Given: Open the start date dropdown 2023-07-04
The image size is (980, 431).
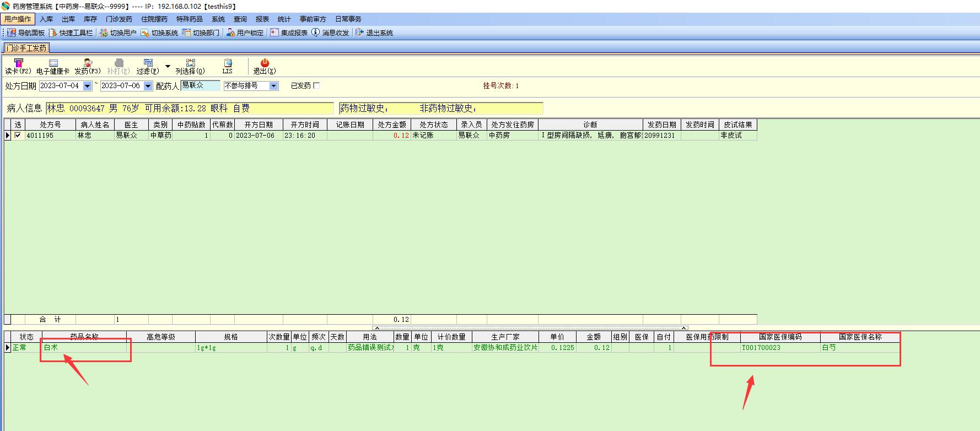Looking at the screenshot, I should (x=87, y=86).
